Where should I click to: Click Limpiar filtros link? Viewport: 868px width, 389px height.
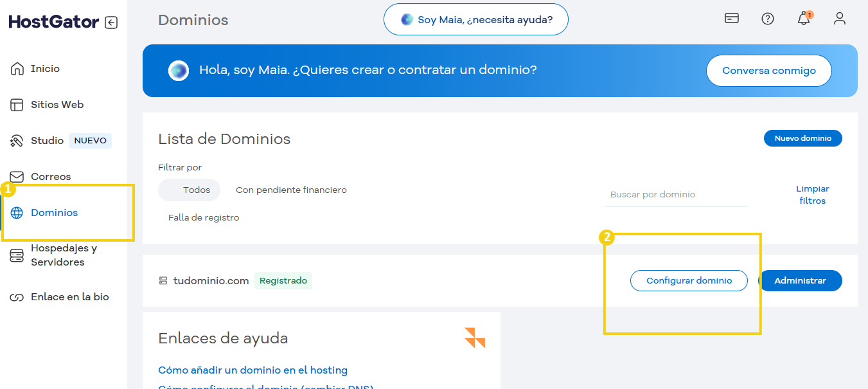tap(813, 195)
